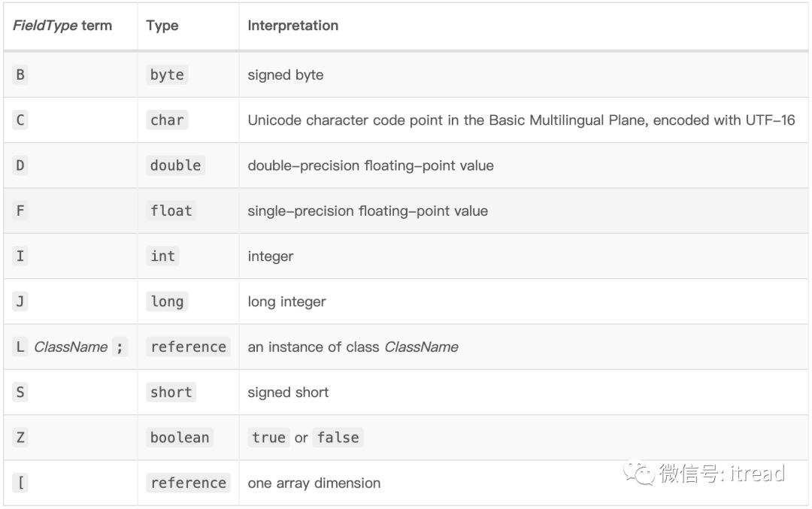
Task: Click the 'one array dimension' description
Action: (x=314, y=483)
